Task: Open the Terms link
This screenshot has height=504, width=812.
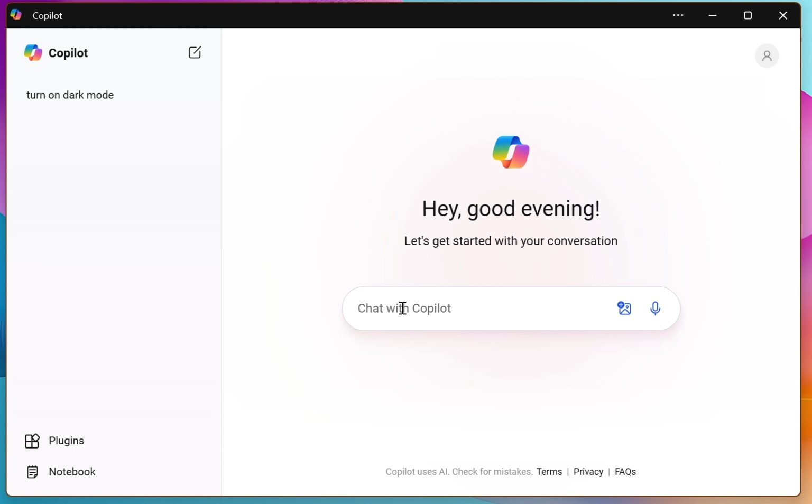Action: click(549, 472)
